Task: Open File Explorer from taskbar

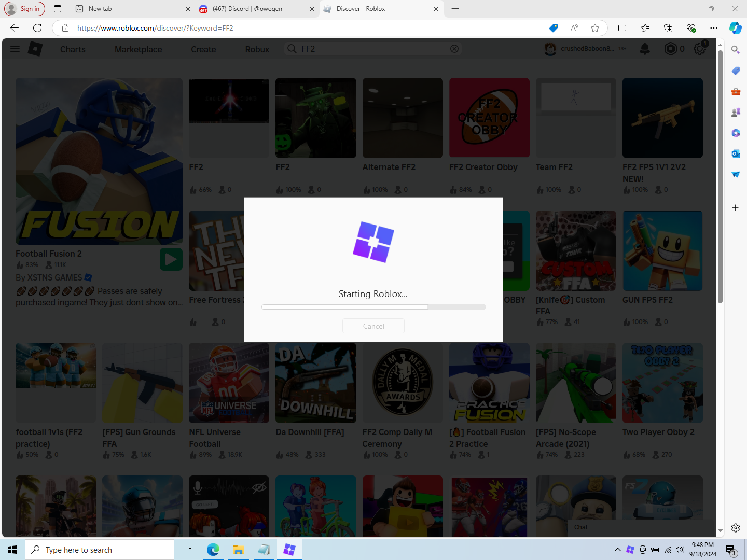Action: point(238,550)
